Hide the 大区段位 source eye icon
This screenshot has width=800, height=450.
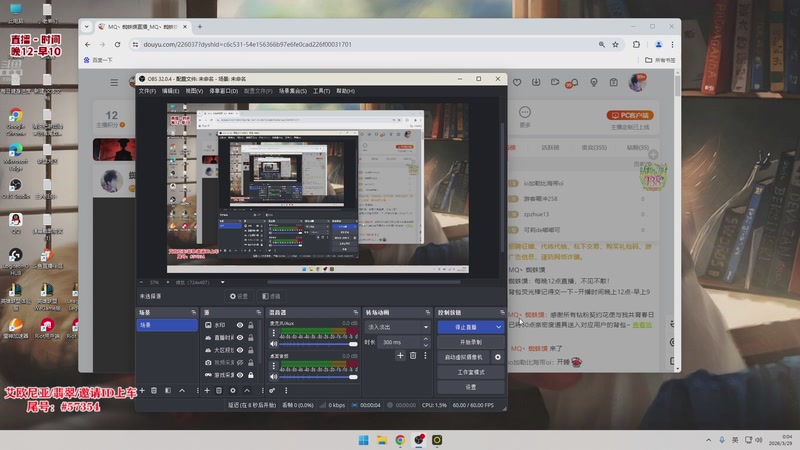tap(240, 350)
